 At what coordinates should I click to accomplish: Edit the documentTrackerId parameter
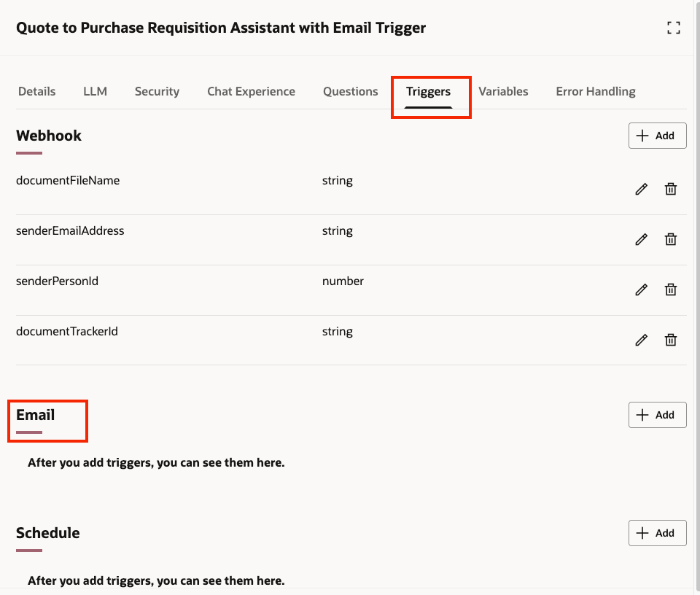641,340
